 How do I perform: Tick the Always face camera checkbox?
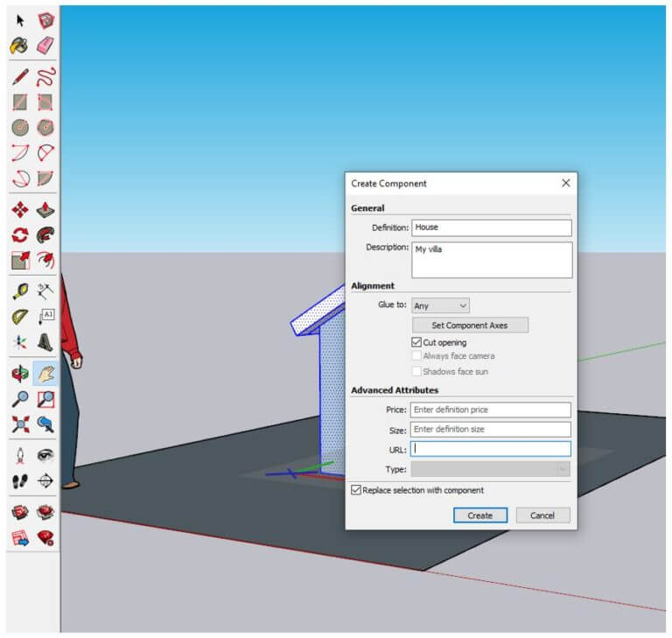coord(416,356)
